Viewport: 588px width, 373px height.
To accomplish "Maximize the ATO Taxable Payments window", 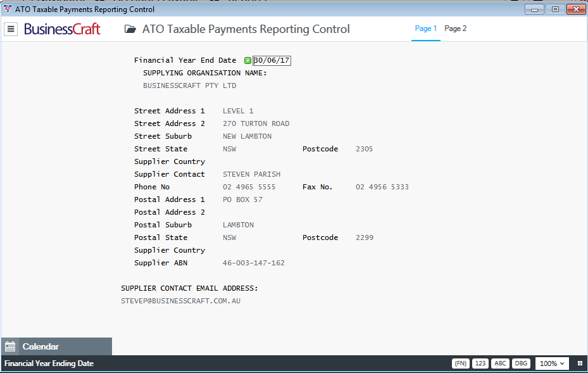I will (555, 9).
